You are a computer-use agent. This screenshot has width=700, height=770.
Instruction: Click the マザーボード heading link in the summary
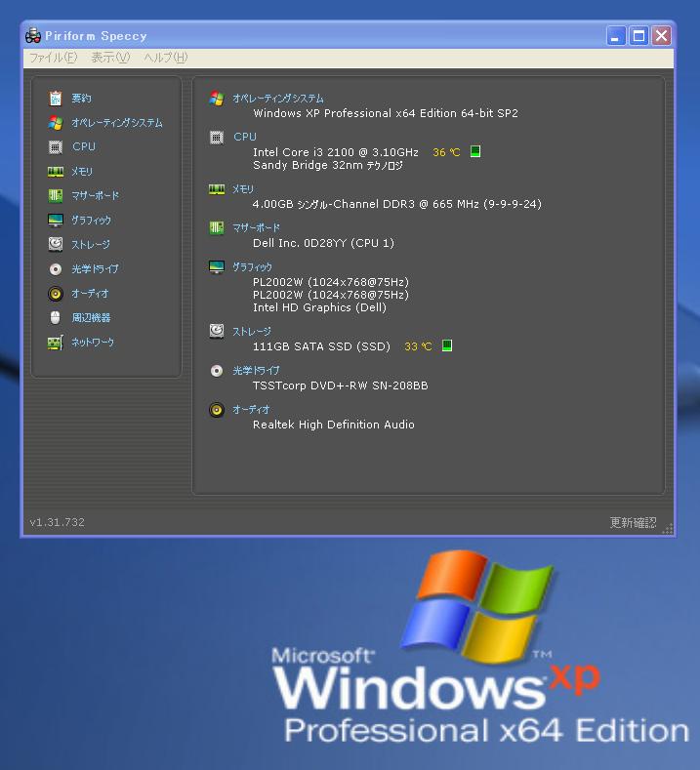point(256,227)
